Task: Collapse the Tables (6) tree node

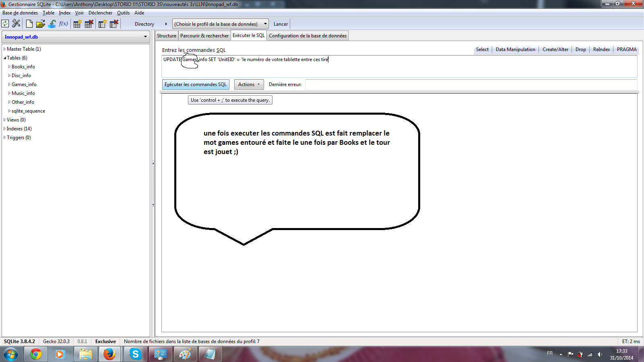Action: click(5, 58)
